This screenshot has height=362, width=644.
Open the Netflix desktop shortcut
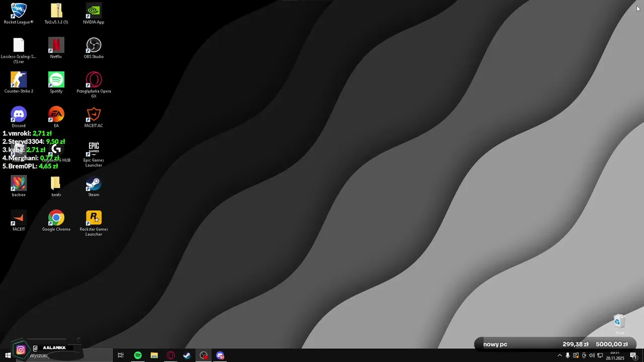[56, 48]
